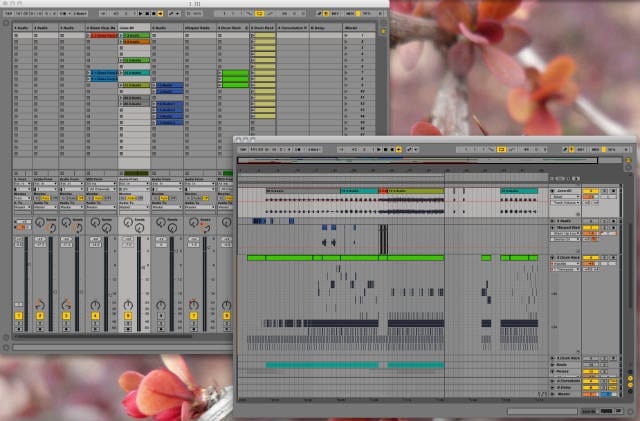Image resolution: width=640 pixels, height=421 pixels.
Task: Toggle the yellow computer keyboard icon in Session window
Action: (326, 13)
